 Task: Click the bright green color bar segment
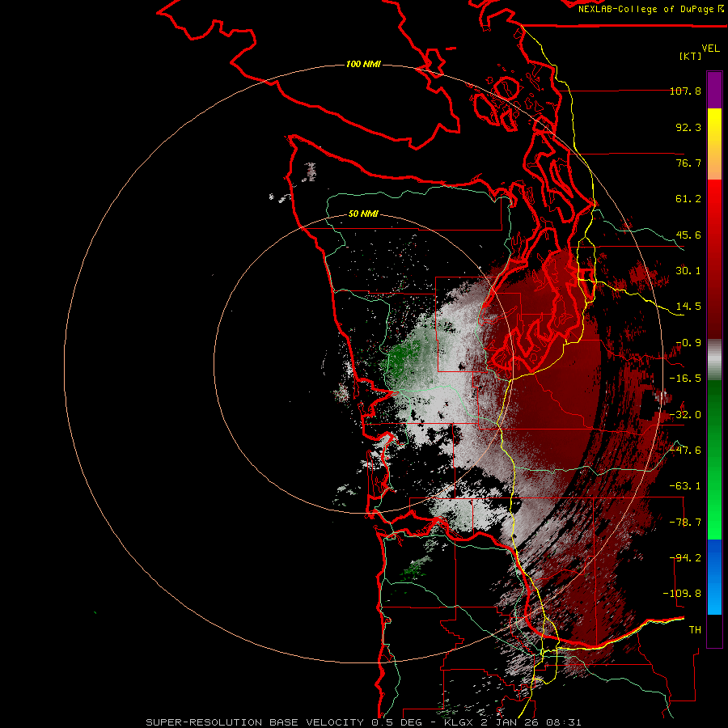[714, 459]
